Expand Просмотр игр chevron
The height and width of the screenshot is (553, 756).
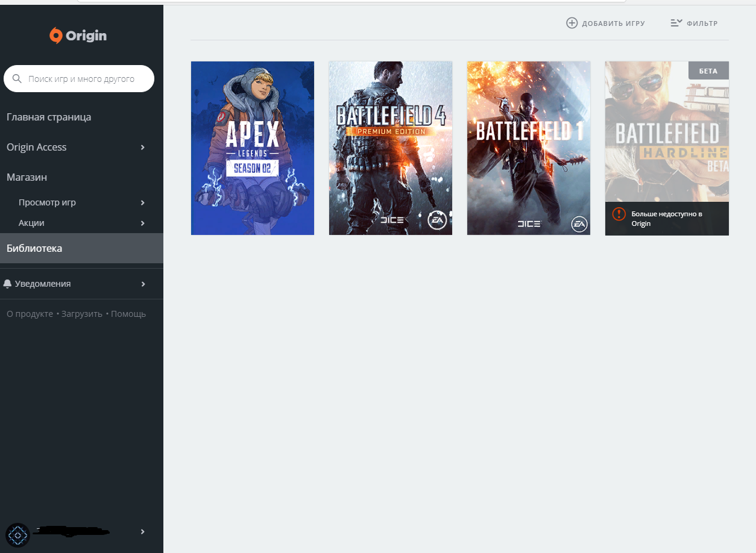(x=143, y=202)
